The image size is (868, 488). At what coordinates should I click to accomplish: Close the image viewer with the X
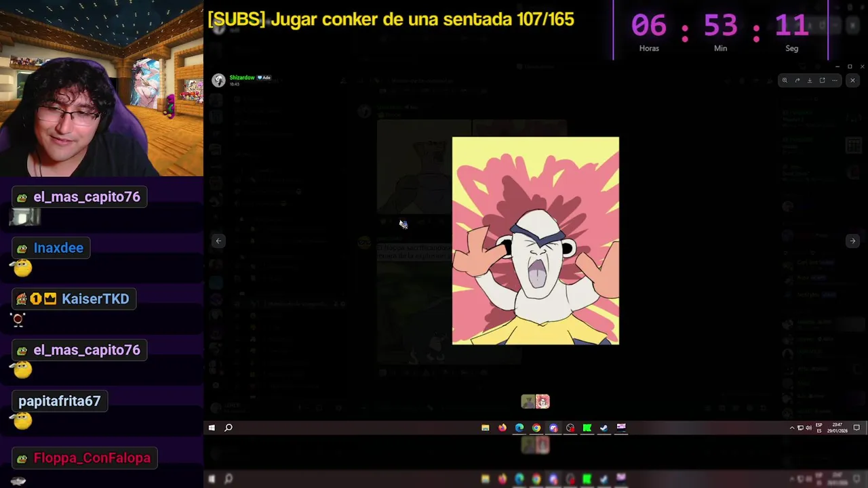point(852,80)
